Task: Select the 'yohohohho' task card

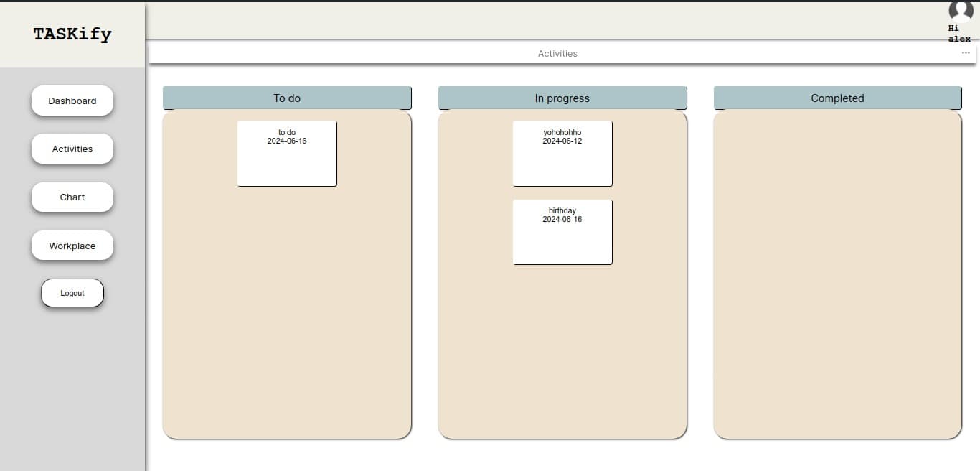Action: 562,153
